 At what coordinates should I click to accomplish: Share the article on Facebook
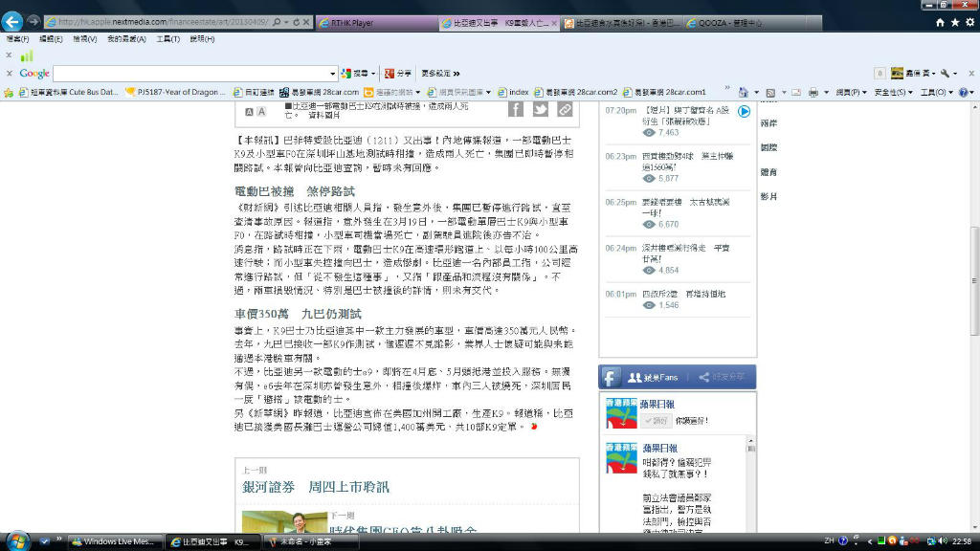(x=516, y=109)
